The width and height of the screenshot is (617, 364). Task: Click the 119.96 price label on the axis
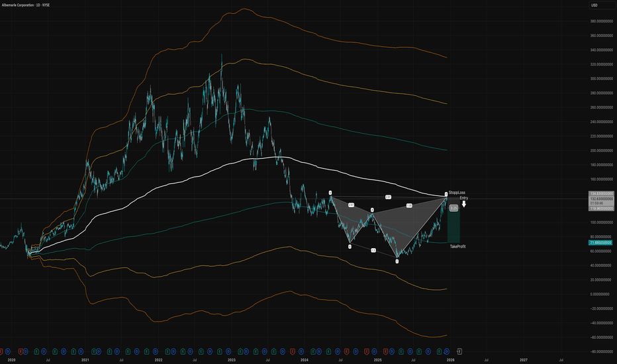602,208
